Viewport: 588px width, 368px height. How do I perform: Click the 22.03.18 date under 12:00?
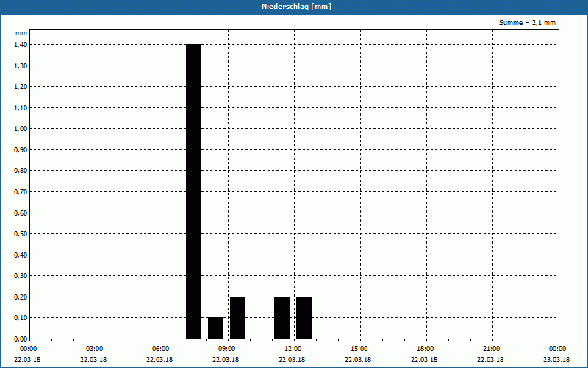tap(292, 360)
